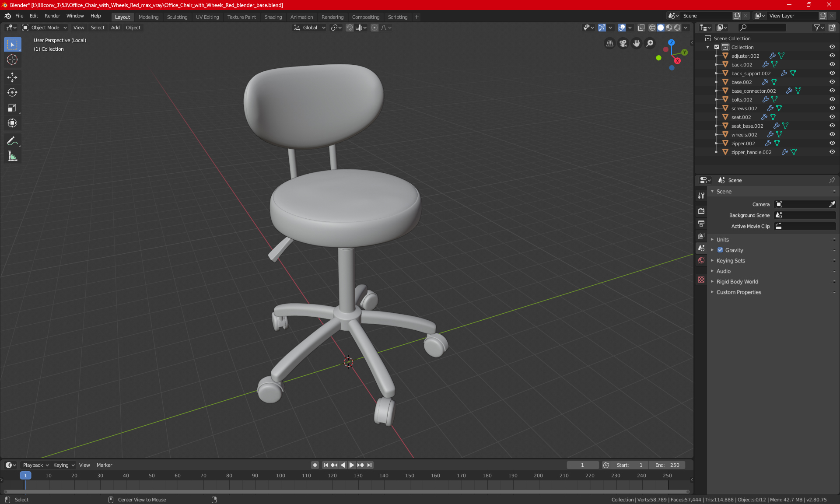Open the Keying popover in timeline

pyautogui.click(x=63, y=465)
